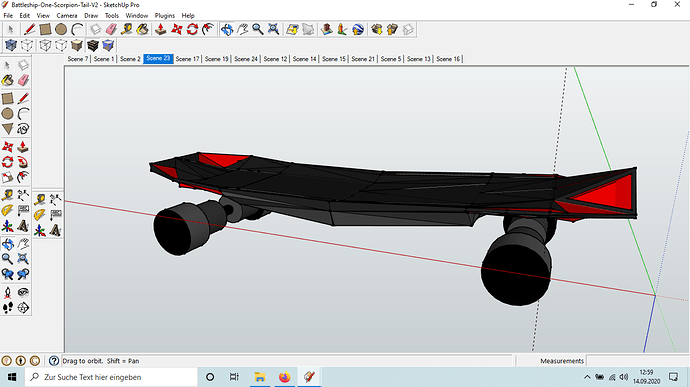Select the Look Around eye tool
Viewport: 690px width, 387px height.
23,293
